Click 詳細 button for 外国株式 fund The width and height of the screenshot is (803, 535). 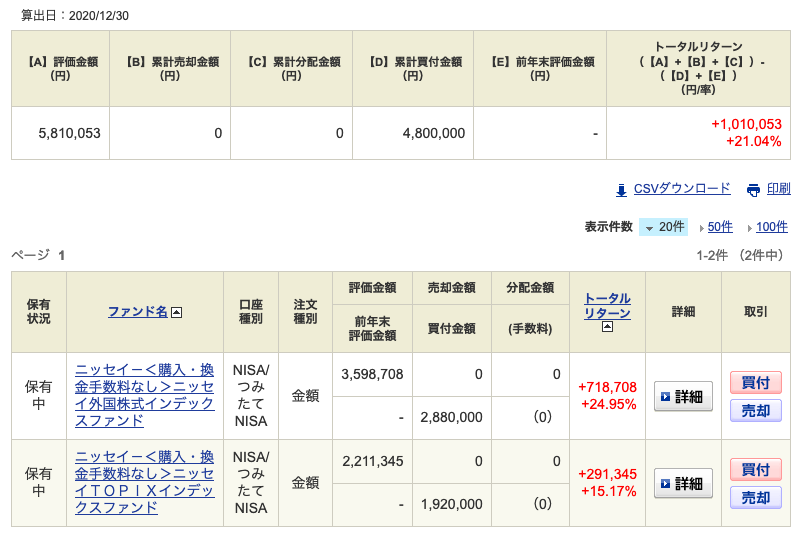coord(683,396)
